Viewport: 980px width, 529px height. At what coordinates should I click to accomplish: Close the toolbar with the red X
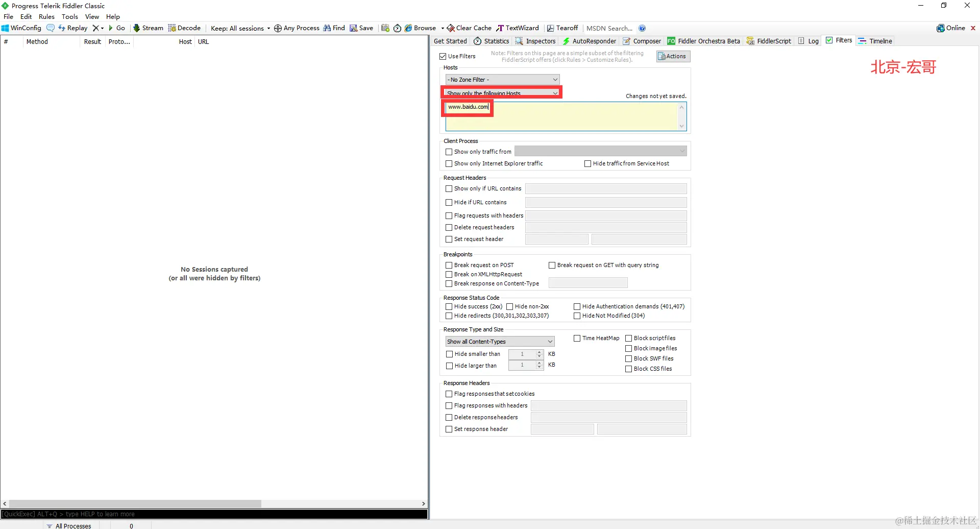[x=973, y=28]
